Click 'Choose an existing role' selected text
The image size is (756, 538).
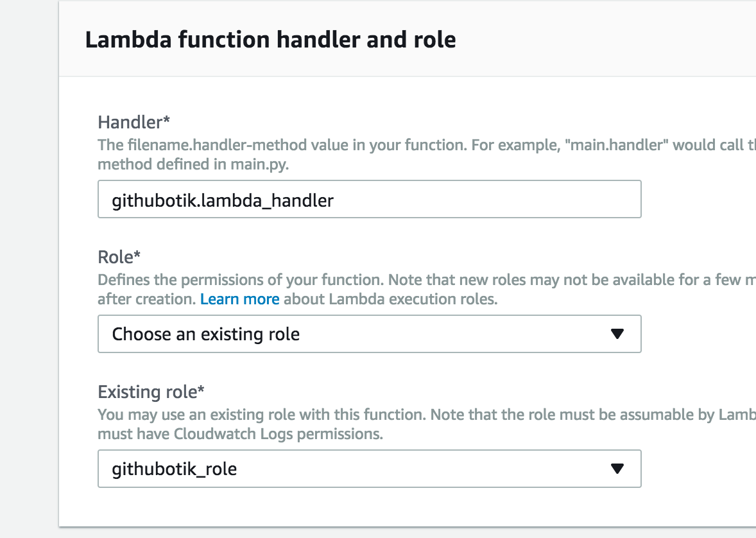click(206, 334)
